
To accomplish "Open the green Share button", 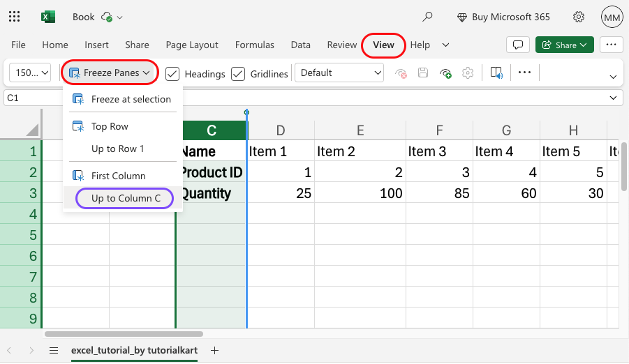I will [564, 45].
